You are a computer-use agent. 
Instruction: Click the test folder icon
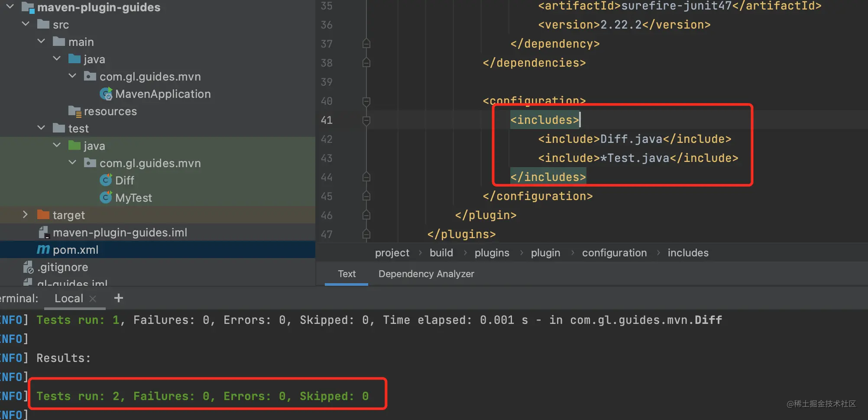(x=59, y=128)
